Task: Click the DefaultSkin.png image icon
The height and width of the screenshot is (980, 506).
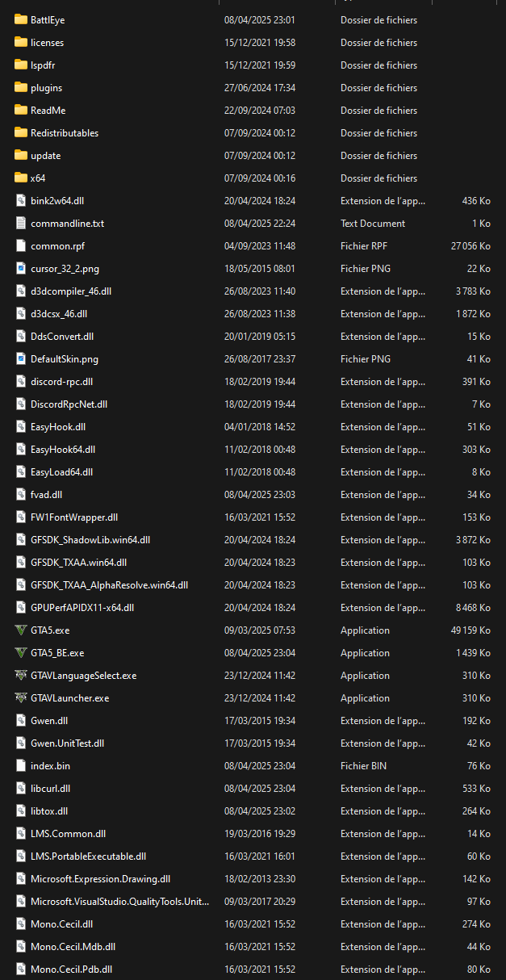Action: click(21, 358)
